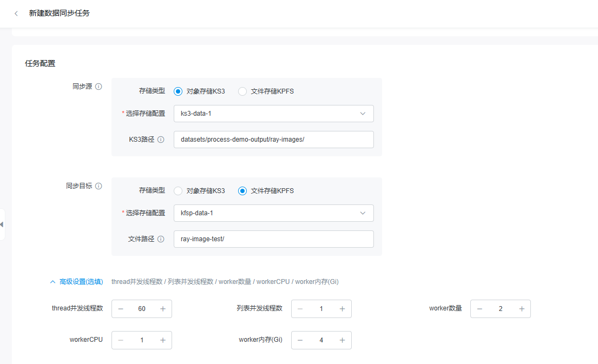
Task: Increase workerCPU with plus button
Action: pyautogui.click(x=163, y=340)
